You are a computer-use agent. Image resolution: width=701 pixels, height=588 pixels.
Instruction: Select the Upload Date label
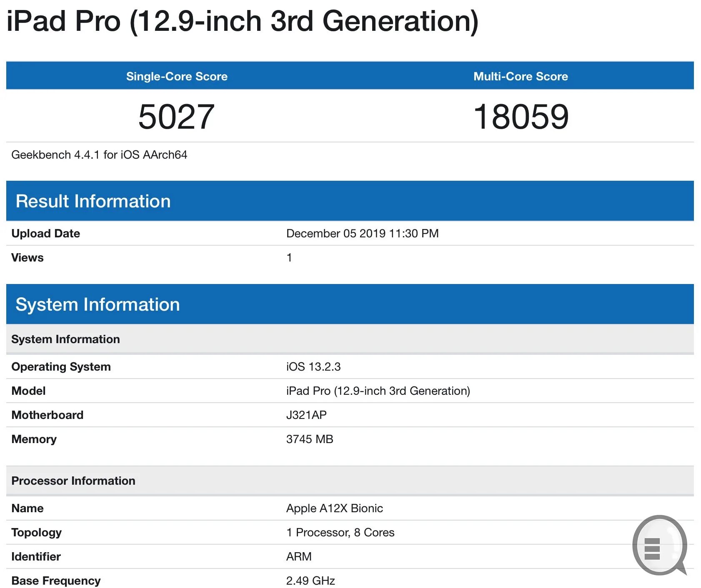[46, 234]
